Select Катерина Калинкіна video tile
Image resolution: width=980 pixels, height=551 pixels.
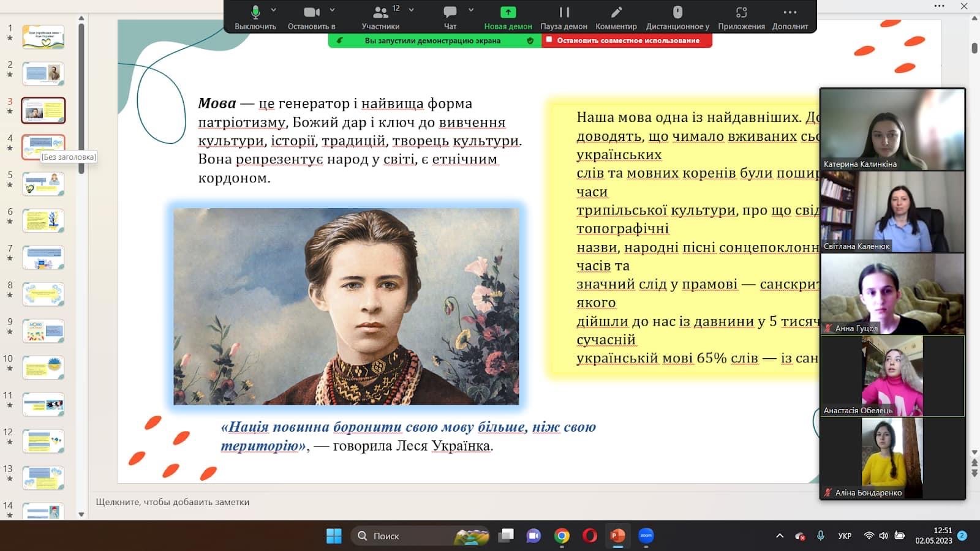(892, 129)
